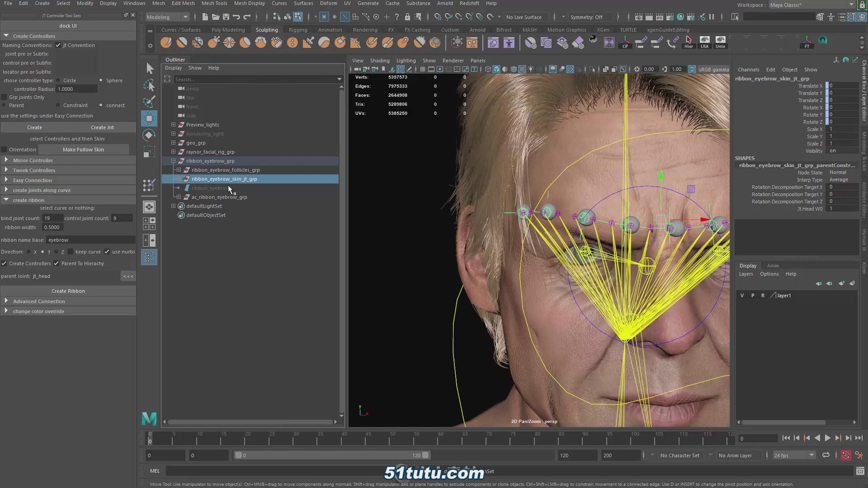Click the Hier selection shelf icon

689,42
